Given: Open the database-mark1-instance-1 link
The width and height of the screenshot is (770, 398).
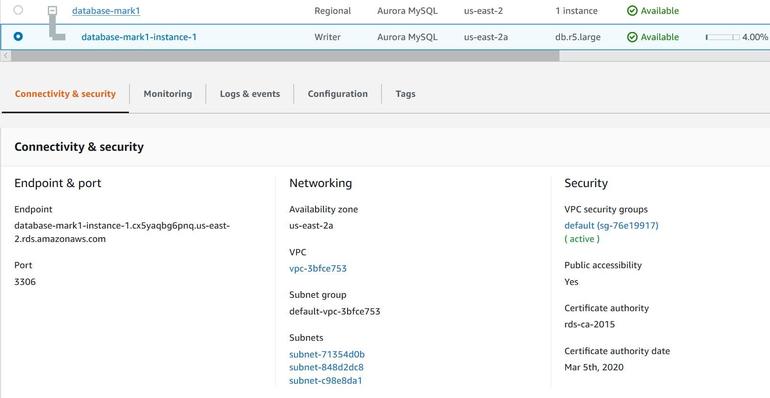Looking at the screenshot, I should (139, 37).
